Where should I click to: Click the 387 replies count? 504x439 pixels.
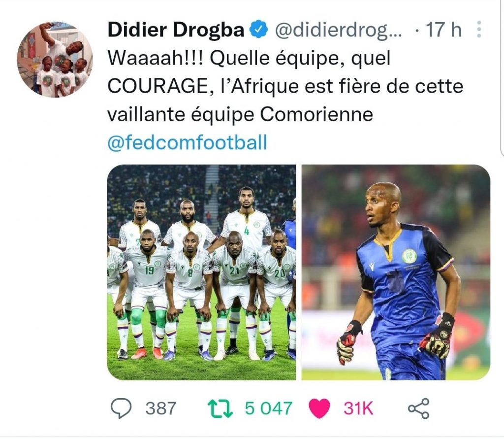[161, 408]
